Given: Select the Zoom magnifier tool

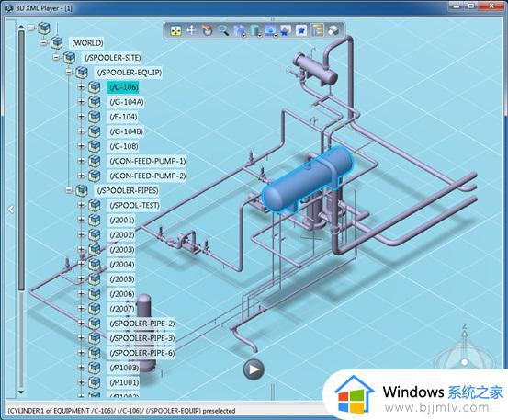Looking at the screenshot, I should click(223, 30).
